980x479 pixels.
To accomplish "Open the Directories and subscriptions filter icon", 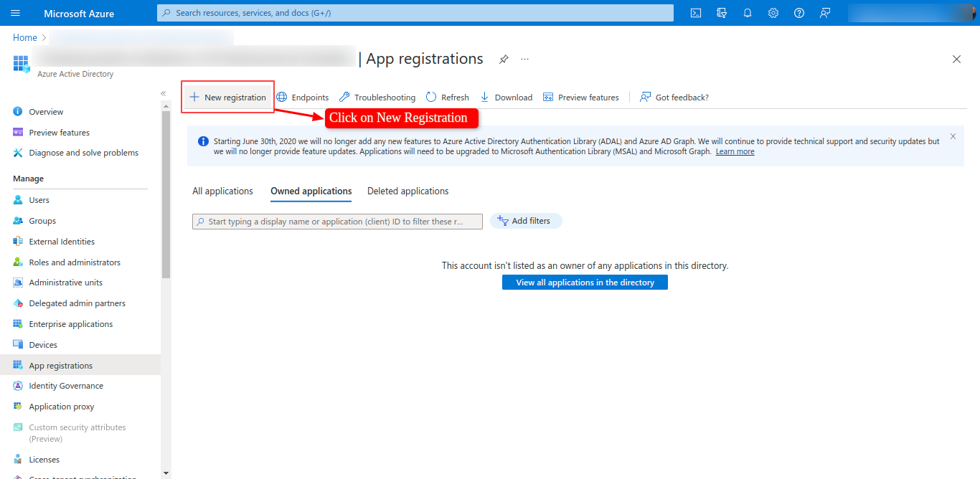I will pos(721,13).
